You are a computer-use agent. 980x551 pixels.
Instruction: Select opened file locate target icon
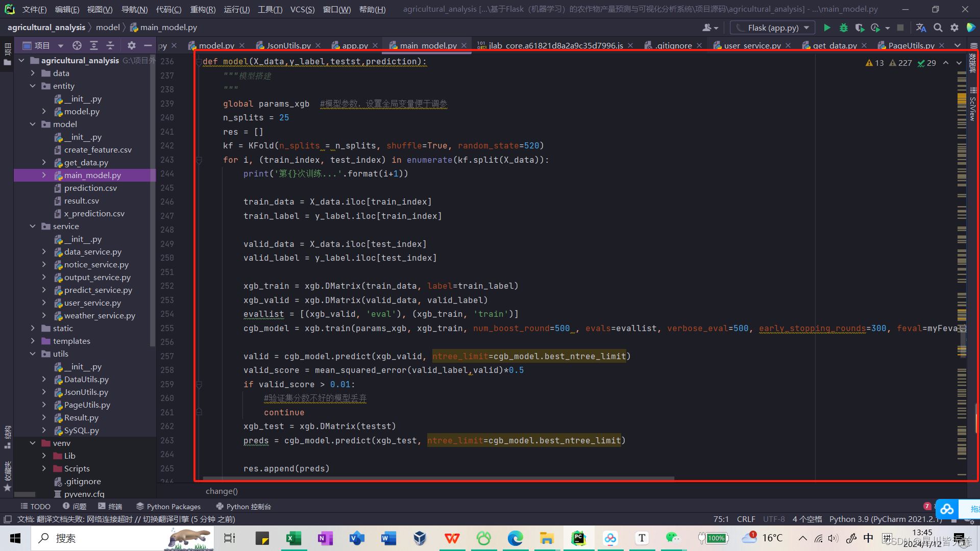tap(77, 45)
